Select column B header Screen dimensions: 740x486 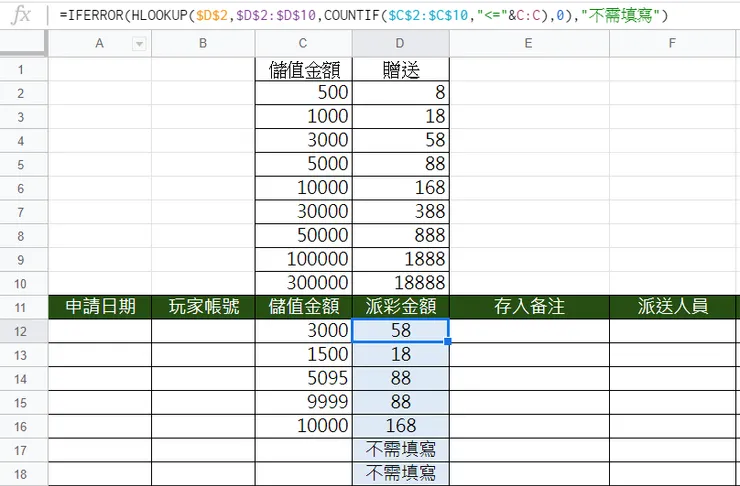(203, 43)
